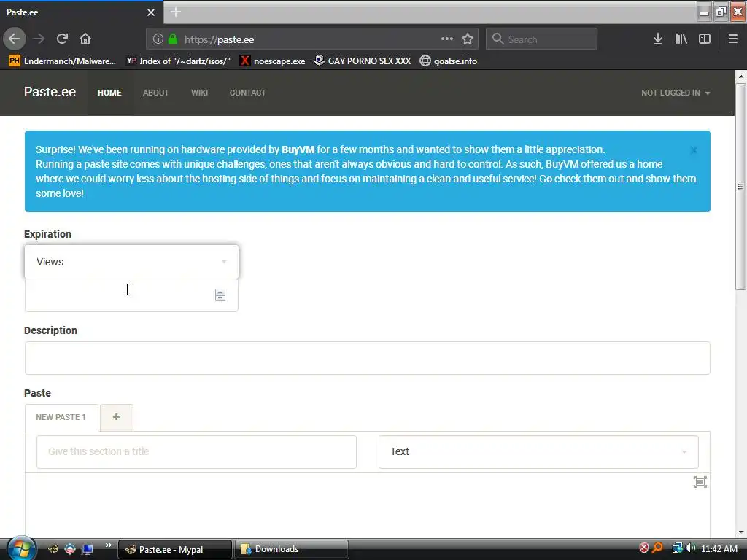This screenshot has width=747, height=560.
Task: Click the URL address bar text
Action: click(219, 39)
